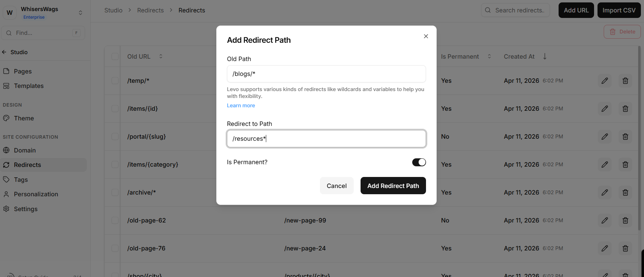Image resolution: width=644 pixels, height=277 pixels.
Task: Click the pencil edit icon for /temp/* row
Action: coord(604,81)
